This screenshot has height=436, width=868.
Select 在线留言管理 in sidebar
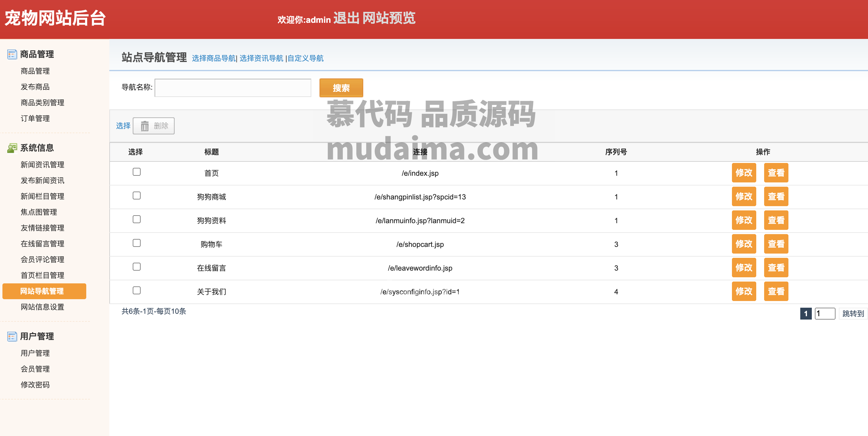pyautogui.click(x=43, y=244)
